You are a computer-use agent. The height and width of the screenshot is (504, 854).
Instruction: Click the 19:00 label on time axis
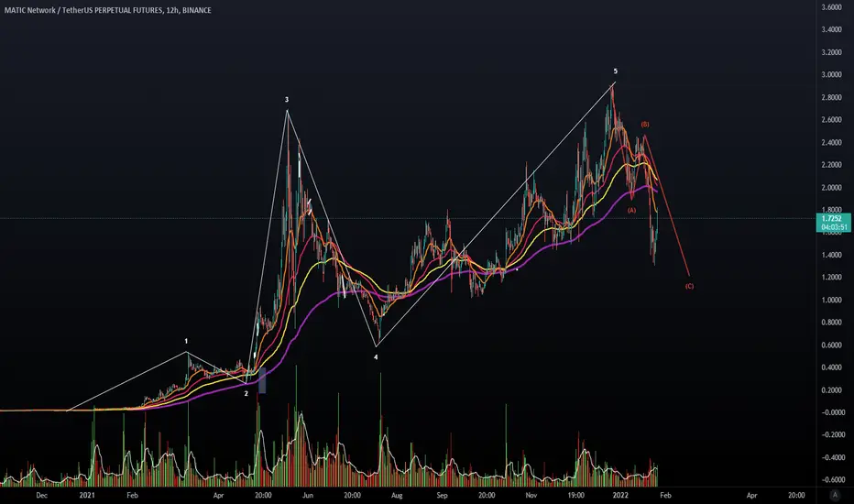click(x=575, y=495)
